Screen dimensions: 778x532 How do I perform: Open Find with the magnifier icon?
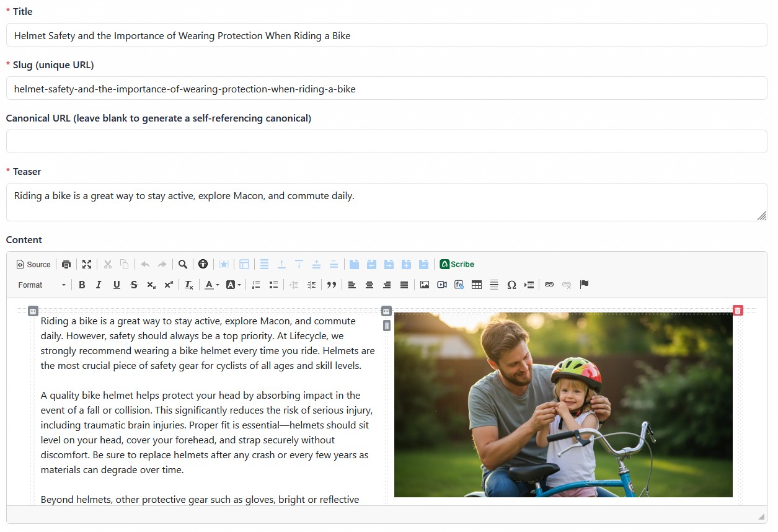(183, 264)
